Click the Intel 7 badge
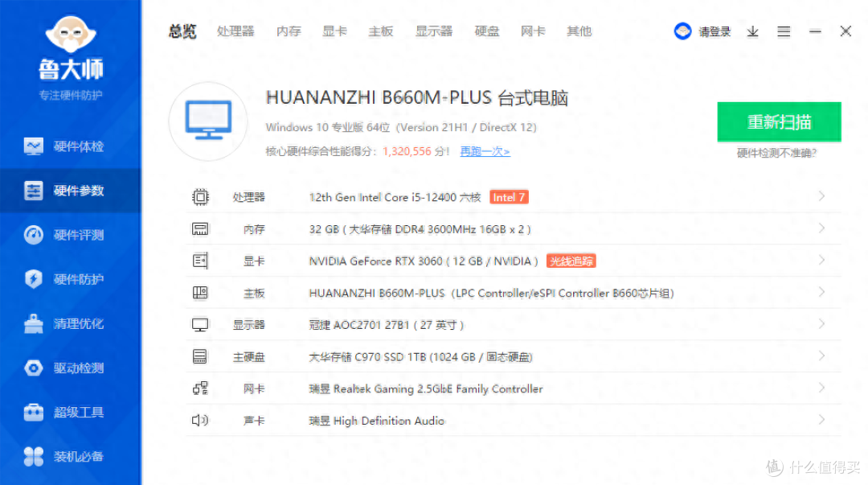Image resolution: width=868 pixels, height=485 pixels. 509,197
